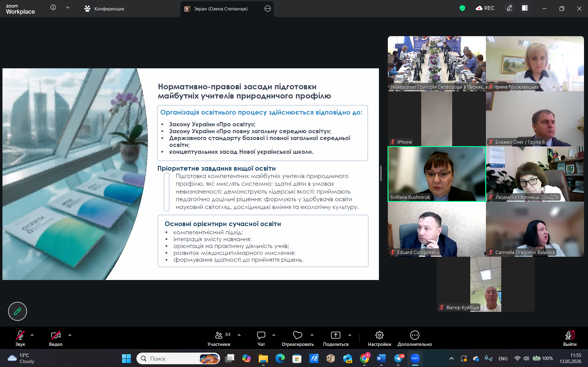588x367 pixels.
Task: Select Університет Григорія Сковороди video tile
Action: (437, 64)
